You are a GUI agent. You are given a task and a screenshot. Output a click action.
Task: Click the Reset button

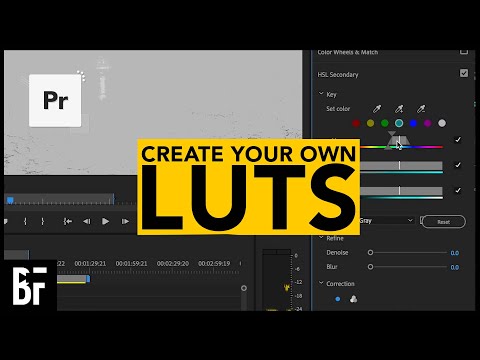443,222
